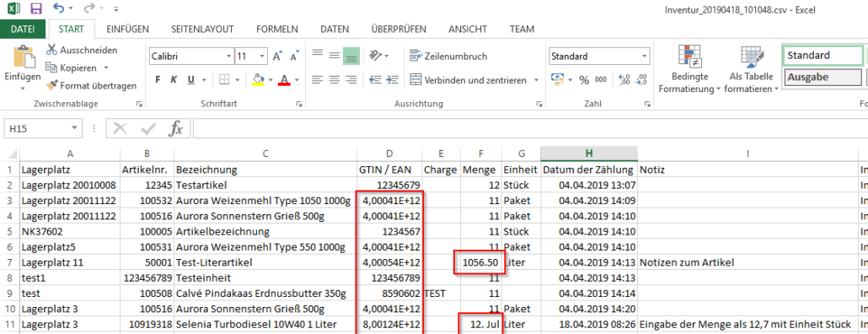Click the borders icon
Image resolution: width=868 pixels, height=334 pixels.
pyautogui.click(x=223, y=80)
